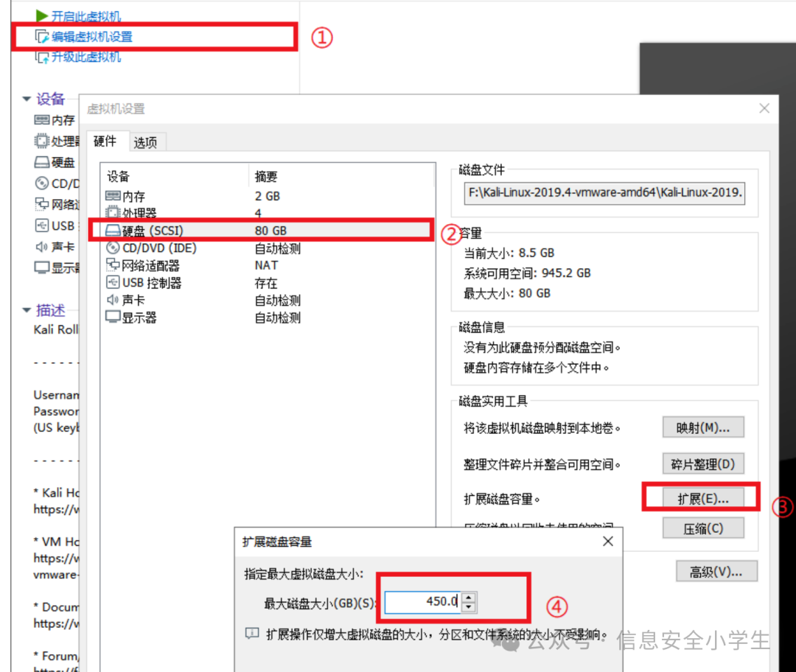Select the 显示器 display icon
796x672 pixels.
click(114, 318)
